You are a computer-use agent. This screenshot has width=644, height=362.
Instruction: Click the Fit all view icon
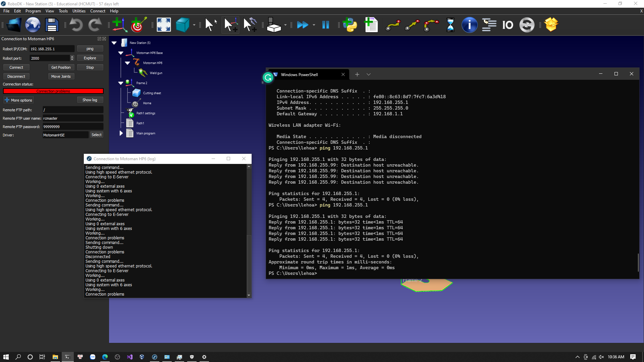click(164, 25)
